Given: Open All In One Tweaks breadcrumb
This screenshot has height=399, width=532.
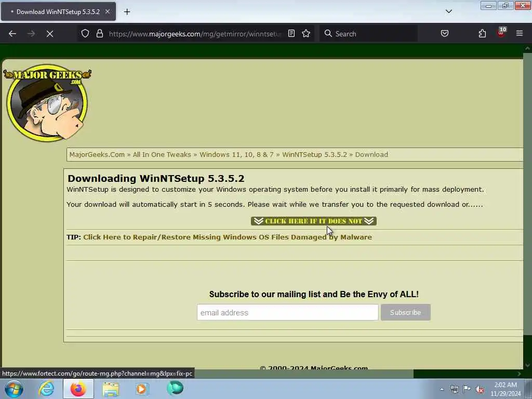Looking at the screenshot, I should point(162,155).
